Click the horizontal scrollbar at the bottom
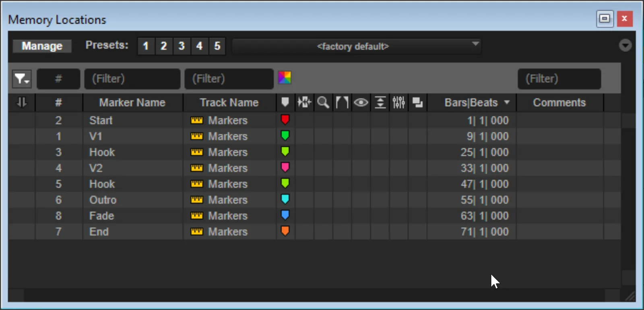This screenshot has height=310, width=644. point(314,295)
